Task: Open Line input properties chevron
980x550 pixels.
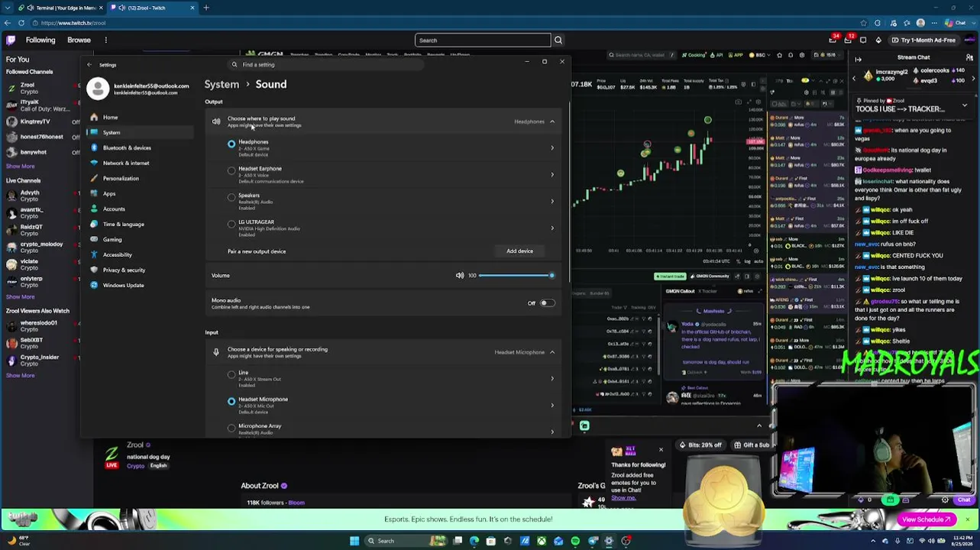Action: [552, 379]
